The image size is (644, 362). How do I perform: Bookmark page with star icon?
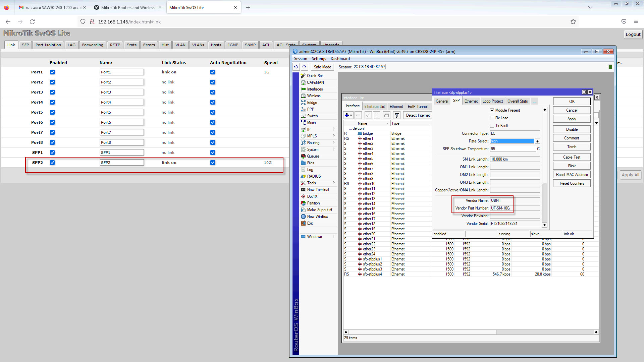(573, 22)
